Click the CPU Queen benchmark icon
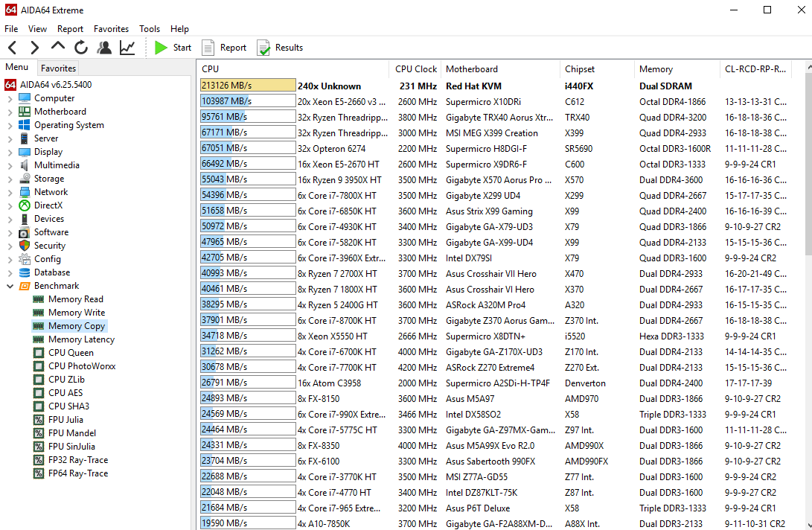Viewport: 812px width, 530px height. pos(38,353)
